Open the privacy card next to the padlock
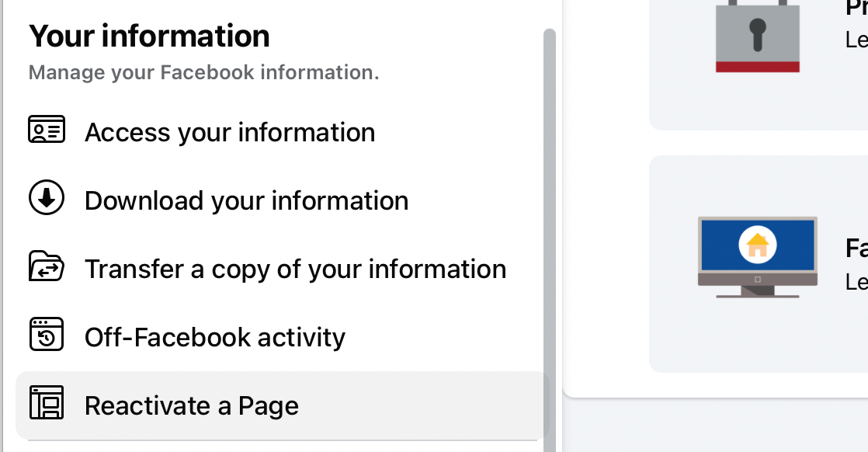 click(x=776, y=62)
